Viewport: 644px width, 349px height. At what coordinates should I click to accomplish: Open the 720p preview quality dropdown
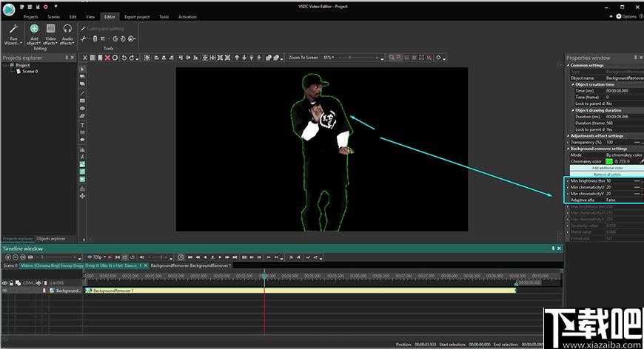coord(97,257)
